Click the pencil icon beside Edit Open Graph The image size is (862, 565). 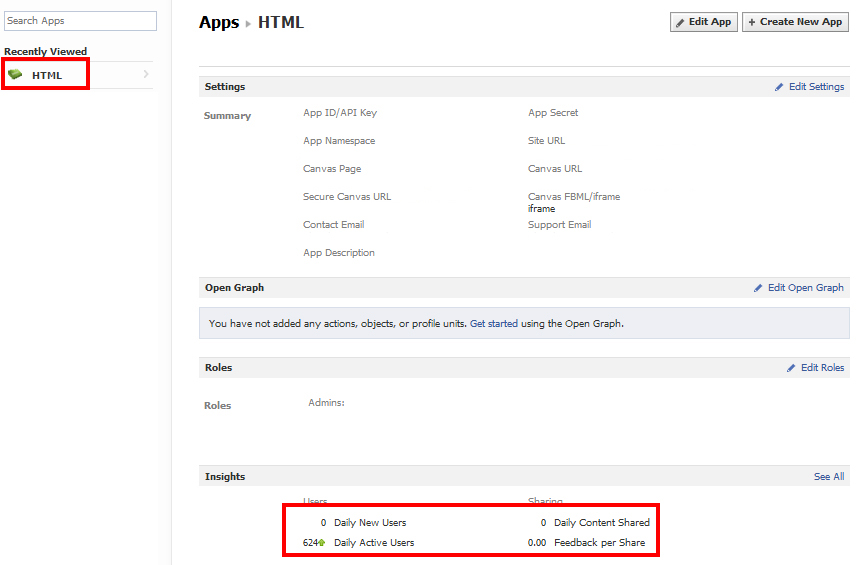758,288
